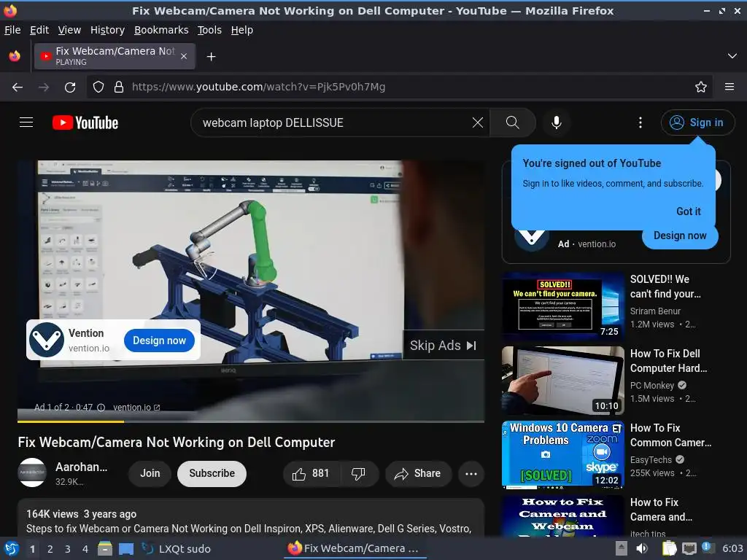Open YouTube settings three-dot menu
747x560 pixels.
pos(640,122)
